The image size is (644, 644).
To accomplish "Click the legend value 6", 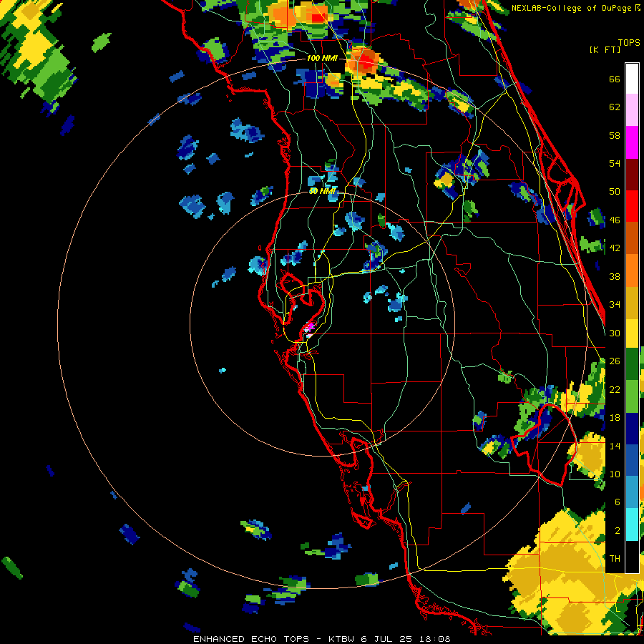I will pos(617,502).
